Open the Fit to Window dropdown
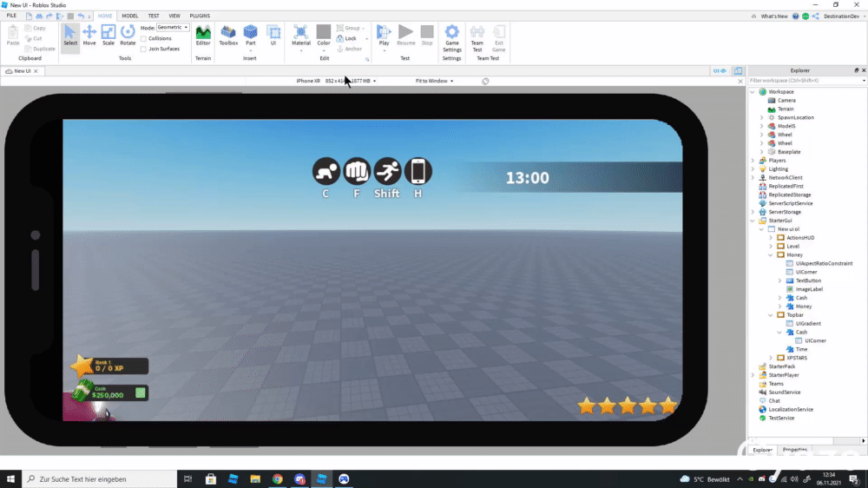 pyautogui.click(x=435, y=81)
